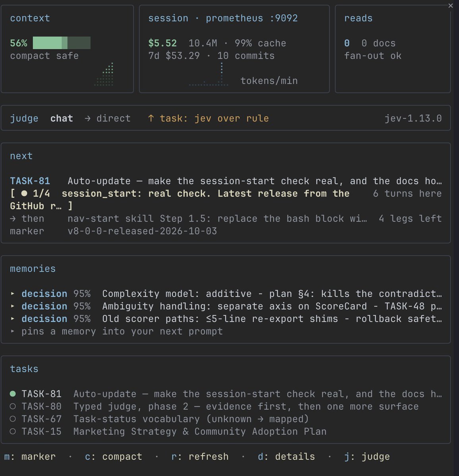Expand the 'Complexity model: additive' decision memory
The width and height of the screenshot is (459, 476).
tap(13, 294)
